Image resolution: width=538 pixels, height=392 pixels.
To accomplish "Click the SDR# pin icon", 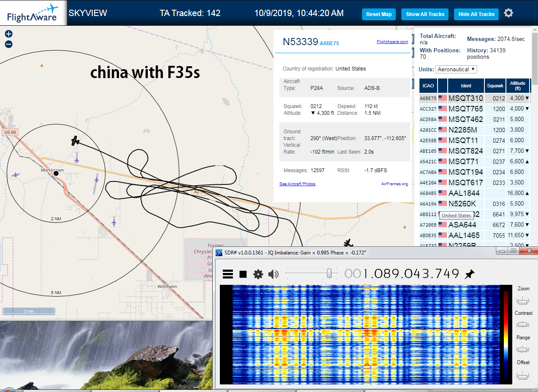I will pyautogui.click(x=469, y=274).
